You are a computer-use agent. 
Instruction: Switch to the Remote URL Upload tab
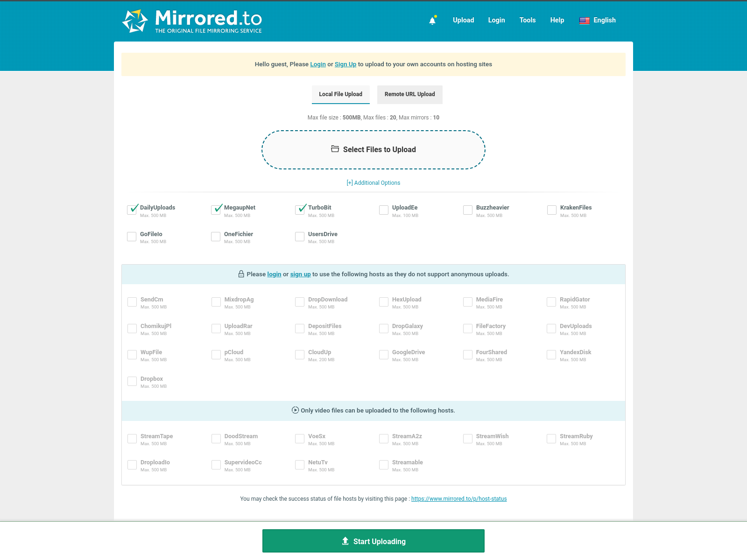(410, 94)
